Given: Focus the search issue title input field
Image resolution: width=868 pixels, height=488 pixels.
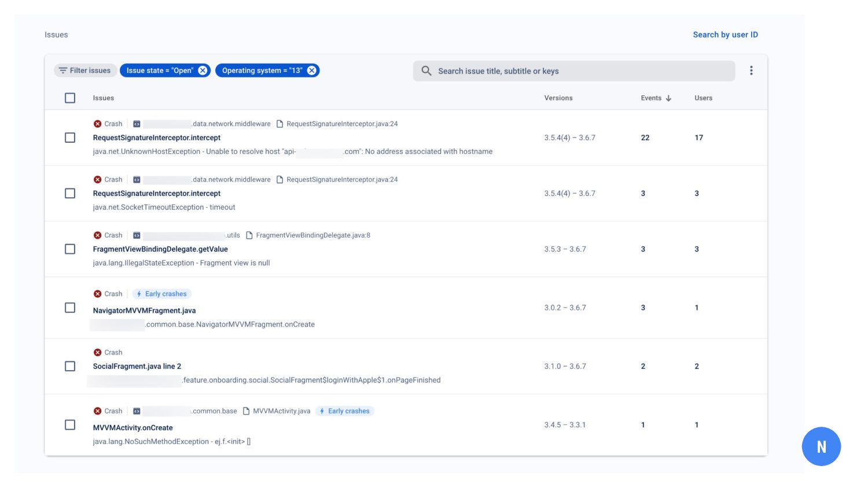Looking at the screenshot, I should click(579, 71).
